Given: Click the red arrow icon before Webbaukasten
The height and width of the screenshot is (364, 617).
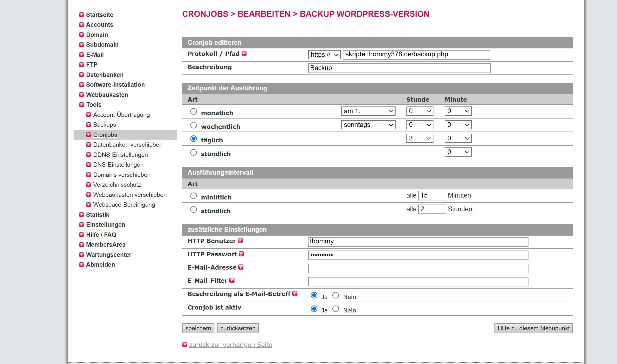Looking at the screenshot, I should tap(82, 95).
